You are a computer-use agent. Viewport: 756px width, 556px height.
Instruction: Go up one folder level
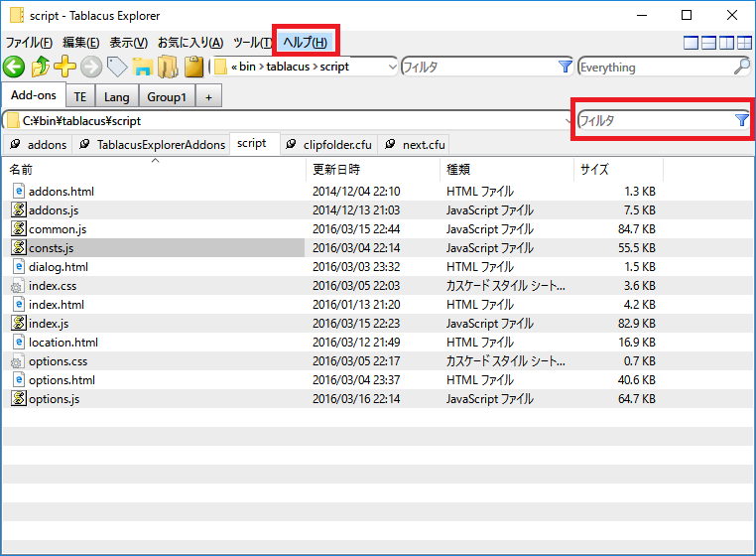click(40, 67)
